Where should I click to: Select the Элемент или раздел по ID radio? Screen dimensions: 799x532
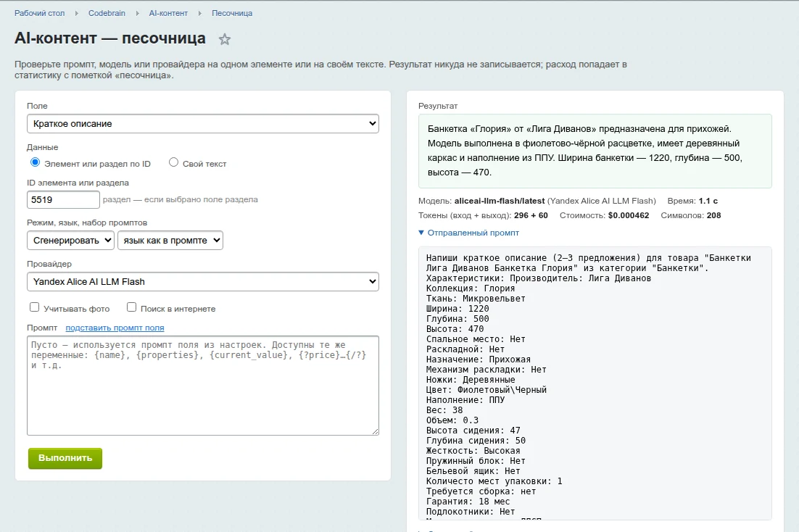[x=35, y=162]
